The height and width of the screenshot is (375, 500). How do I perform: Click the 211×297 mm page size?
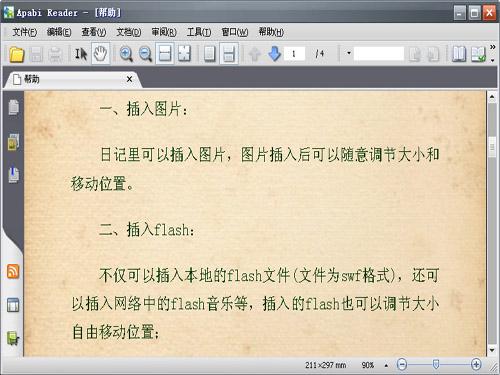325,365
